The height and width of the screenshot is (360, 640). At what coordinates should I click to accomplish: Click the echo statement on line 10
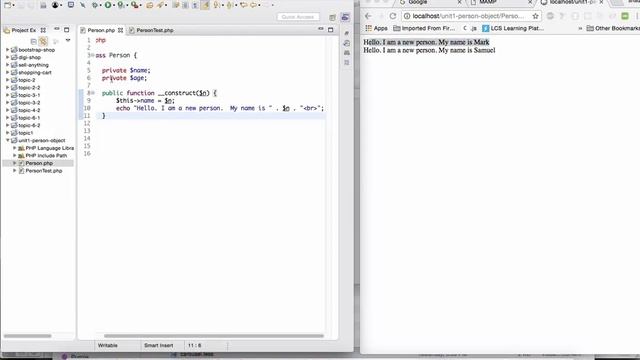click(220, 108)
